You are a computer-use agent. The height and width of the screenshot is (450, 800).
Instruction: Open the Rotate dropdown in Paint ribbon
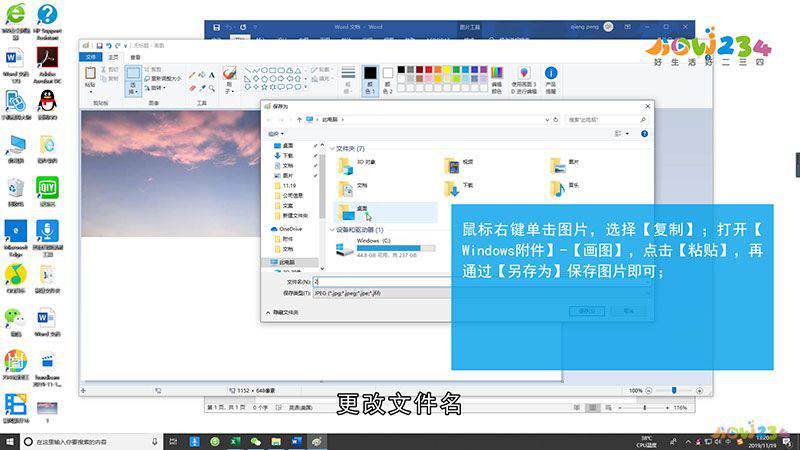pos(155,88)
